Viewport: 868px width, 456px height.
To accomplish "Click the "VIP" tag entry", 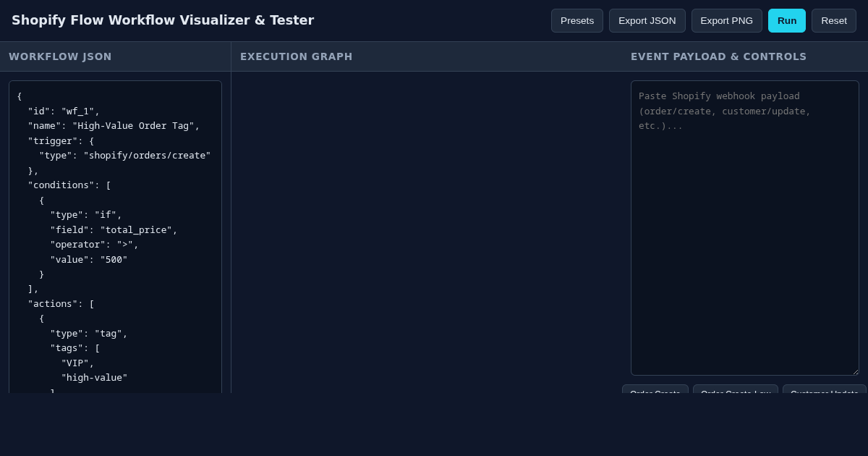I will [77, 363].
